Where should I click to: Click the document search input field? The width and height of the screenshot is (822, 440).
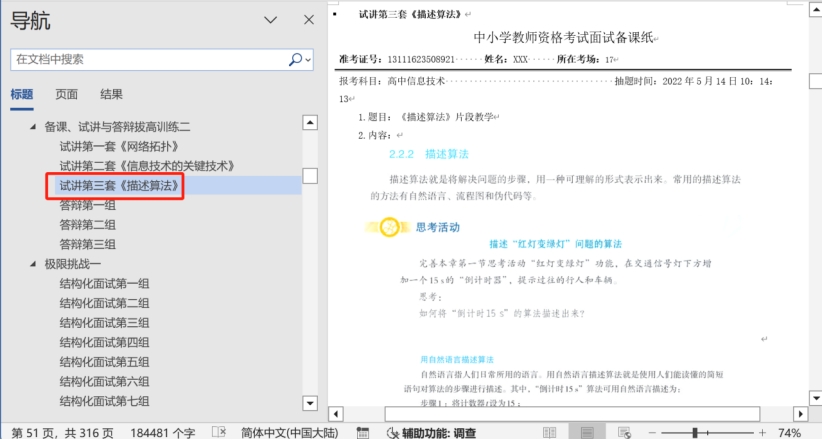point(148,60)
